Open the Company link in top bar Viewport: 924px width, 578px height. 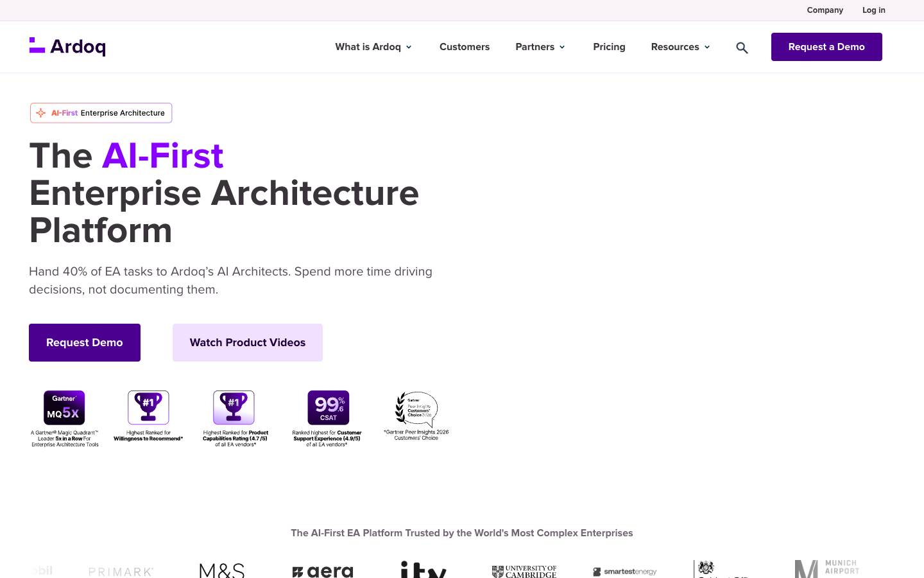[x=825, y=10]
